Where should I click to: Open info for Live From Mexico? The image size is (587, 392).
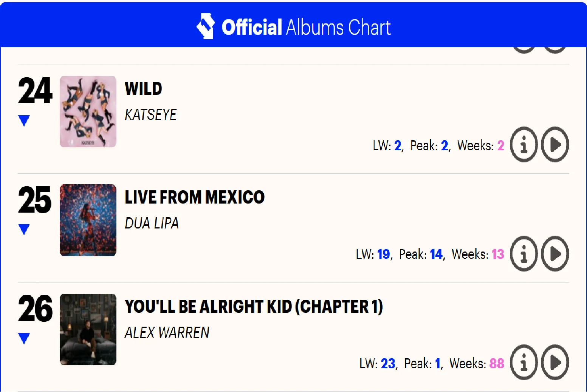pyautogui.click(x=524, y=254)
